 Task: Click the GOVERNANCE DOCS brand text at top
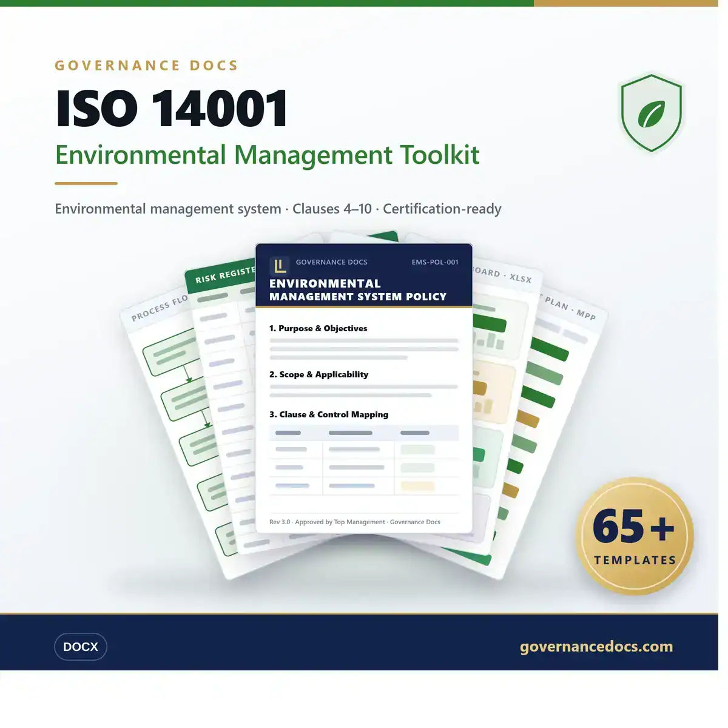[146, 66]
